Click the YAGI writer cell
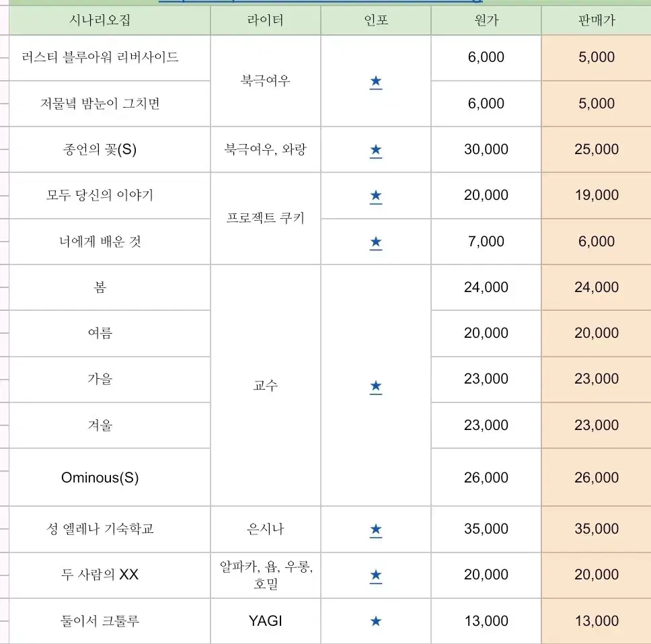 pyautogui.click(x=266, y=621)
